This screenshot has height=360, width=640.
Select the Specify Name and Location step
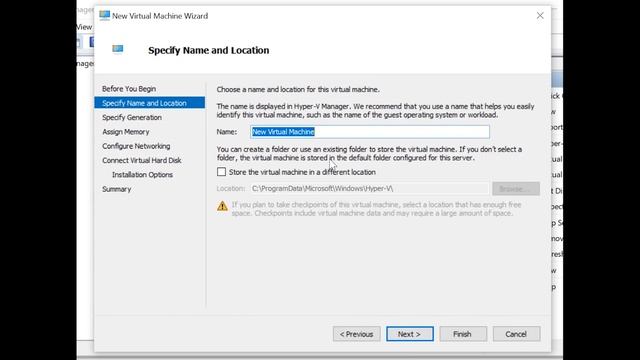click(x=149, y=103)
